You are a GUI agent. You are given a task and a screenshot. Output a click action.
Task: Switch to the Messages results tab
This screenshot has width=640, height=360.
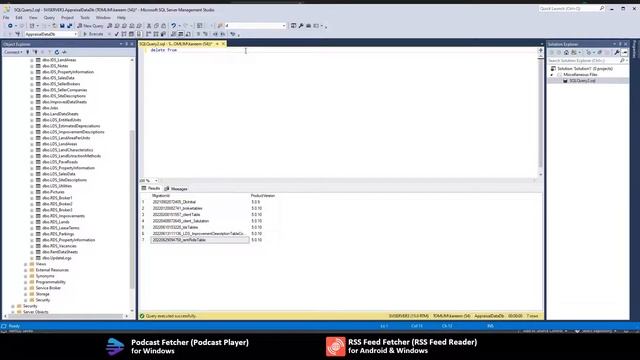[x=176, y=189]
